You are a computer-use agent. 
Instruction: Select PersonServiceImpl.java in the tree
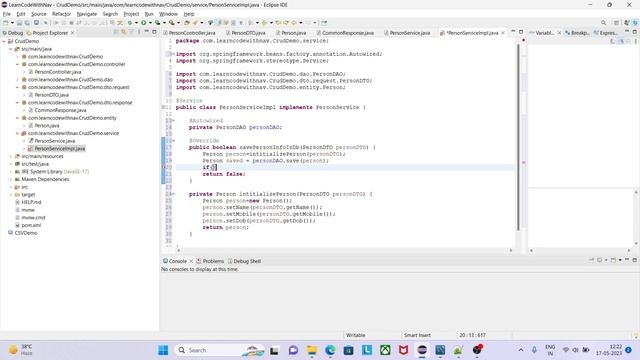(x=60, y=149)
